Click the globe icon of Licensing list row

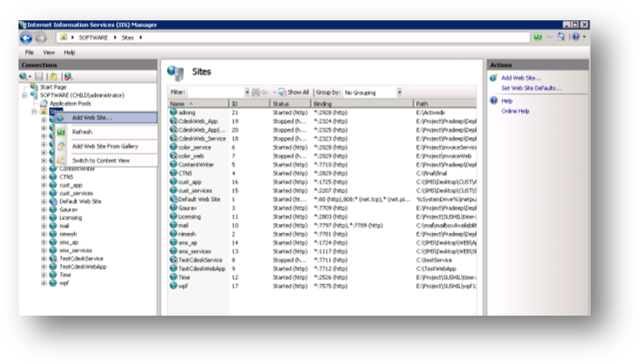[173, 216]
